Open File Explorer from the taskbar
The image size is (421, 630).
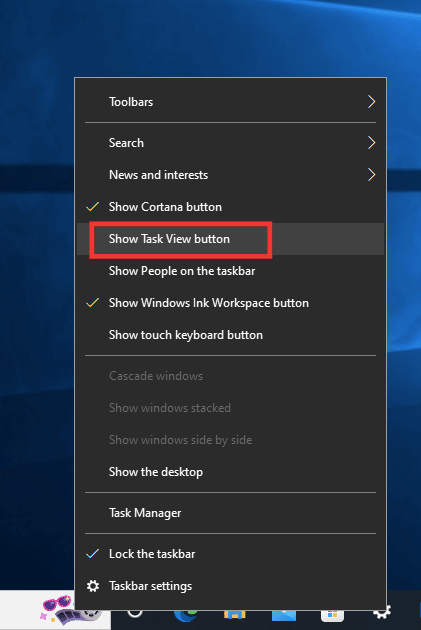pos(235,615)
